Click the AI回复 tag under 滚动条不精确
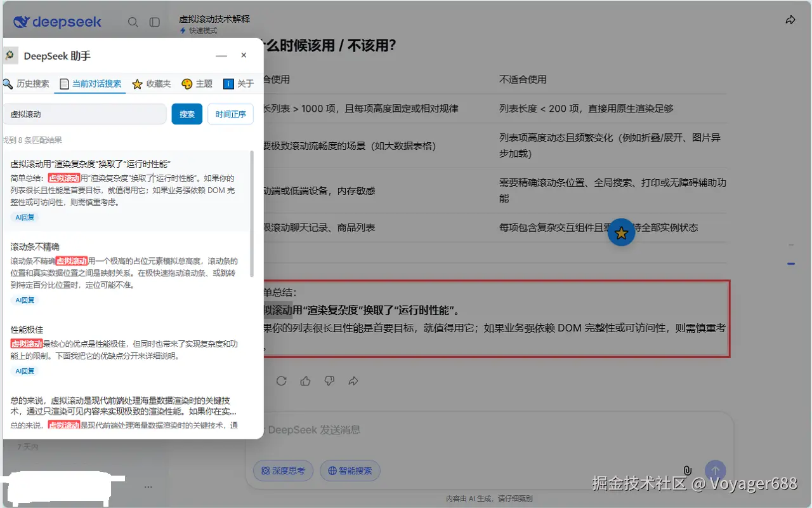The image size is (812, 508). pos(25,300)
